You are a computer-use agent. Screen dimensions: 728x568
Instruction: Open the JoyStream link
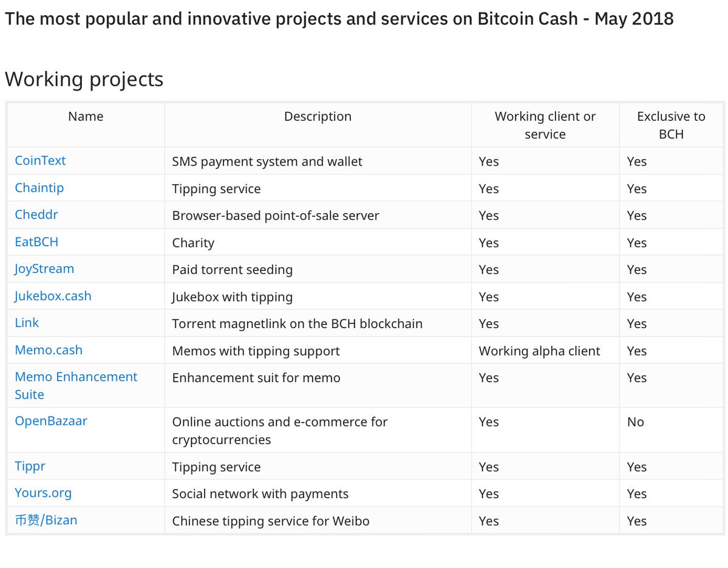pyautogui.click(x=44, y=269)
